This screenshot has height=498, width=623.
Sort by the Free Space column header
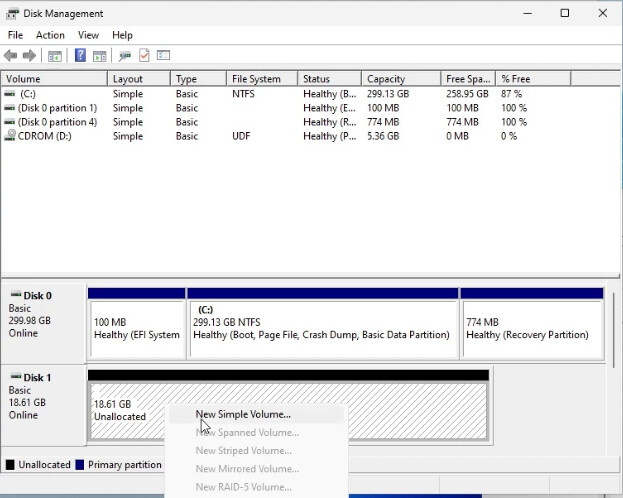click(468, 79)
